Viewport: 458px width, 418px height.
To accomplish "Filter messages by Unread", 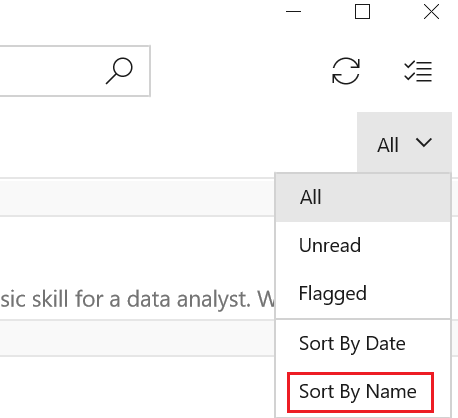I will point(363,245).
